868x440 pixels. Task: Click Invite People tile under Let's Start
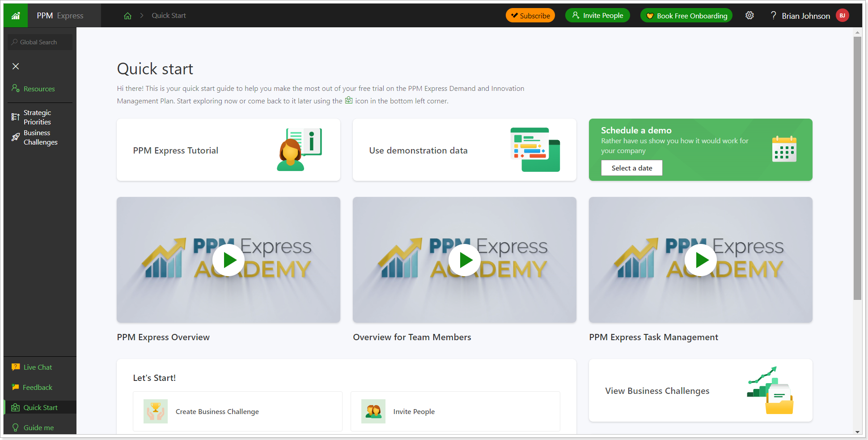(455, 411)
